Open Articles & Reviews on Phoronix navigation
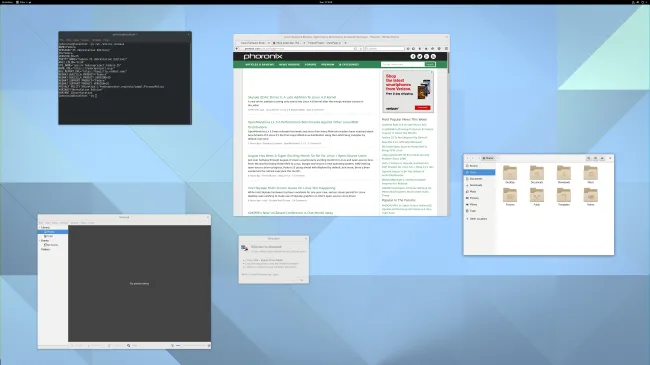This screenshot has width=650, height=365. point(260,65)
